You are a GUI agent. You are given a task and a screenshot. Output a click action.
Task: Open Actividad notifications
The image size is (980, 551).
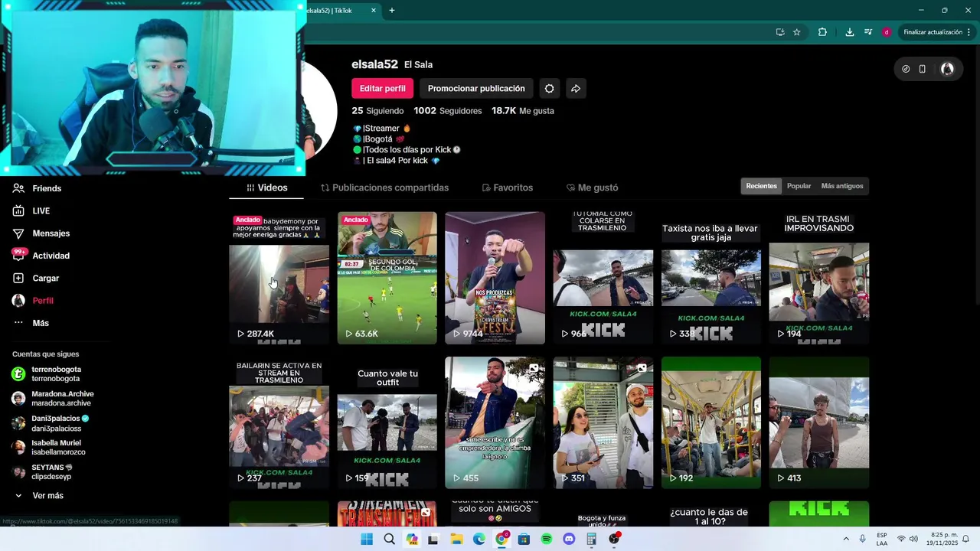point(41,256)
